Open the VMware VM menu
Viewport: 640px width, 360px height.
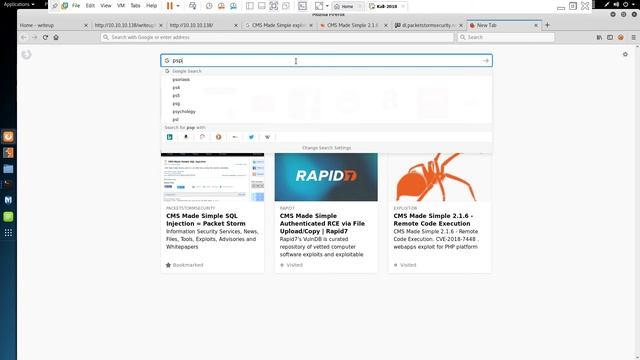coord(121,6)
